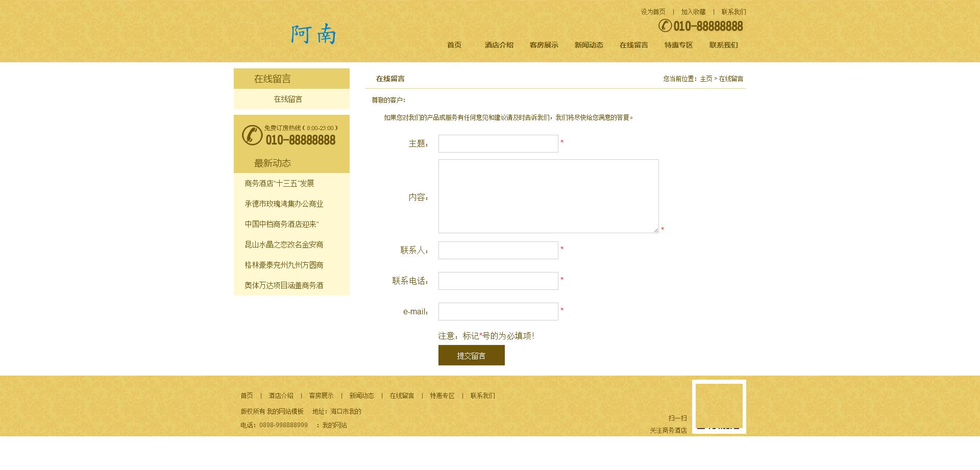Click 主页 in the breadcrumb
Viewport: 980px width, 470px height.
[706, 79]
